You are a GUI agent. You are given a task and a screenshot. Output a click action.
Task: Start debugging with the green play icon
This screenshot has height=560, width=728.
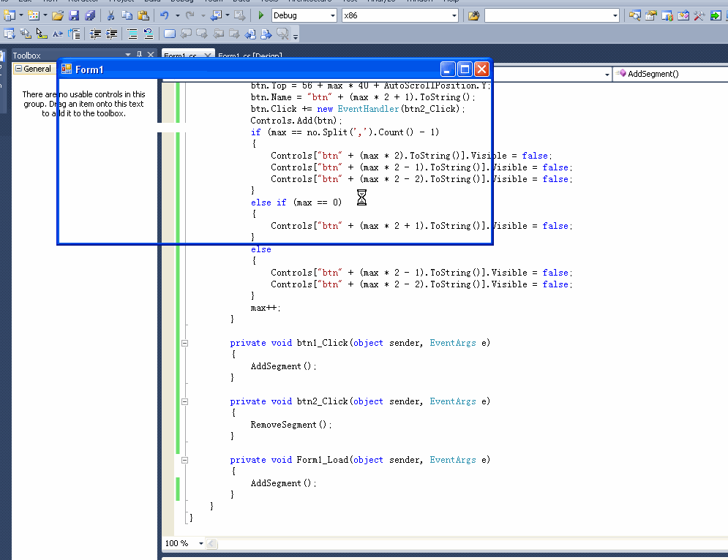pos(261,15)
